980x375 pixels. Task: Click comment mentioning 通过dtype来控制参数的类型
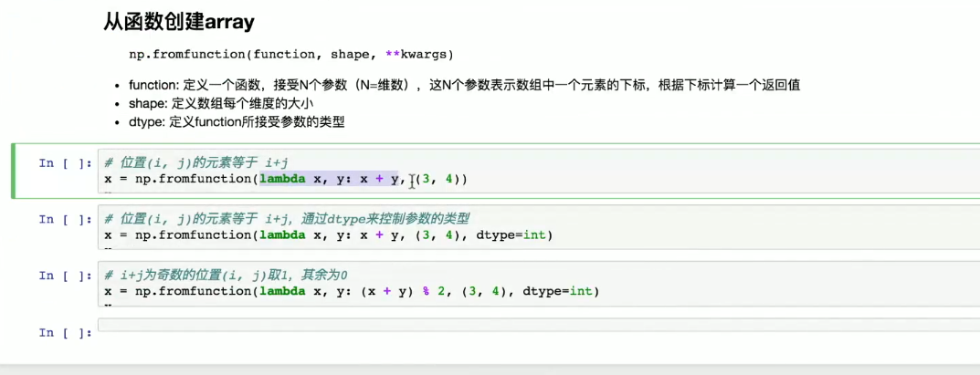pos(287,219)
